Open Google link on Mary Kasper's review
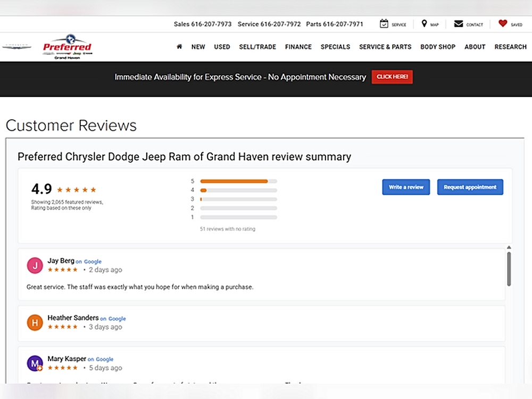 (x=104, y=359)
